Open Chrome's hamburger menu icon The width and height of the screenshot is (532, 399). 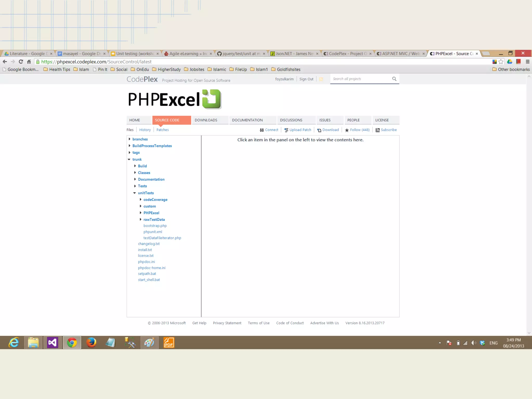pyautogui.click(x=527, y=62)
